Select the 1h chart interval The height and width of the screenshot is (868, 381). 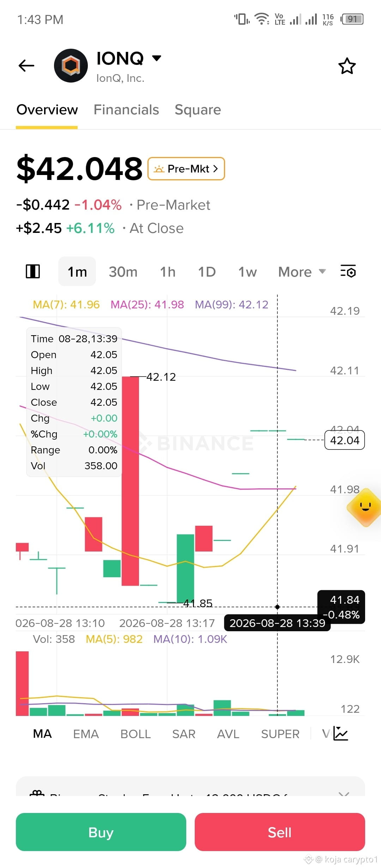(x=168, y=272)
